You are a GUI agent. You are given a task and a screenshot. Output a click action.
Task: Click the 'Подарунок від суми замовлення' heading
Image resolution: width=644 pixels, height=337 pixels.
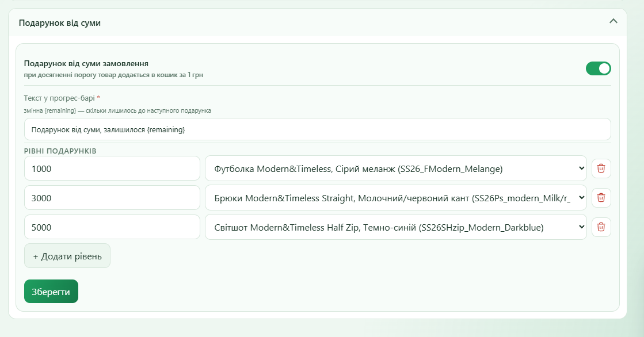86,64
